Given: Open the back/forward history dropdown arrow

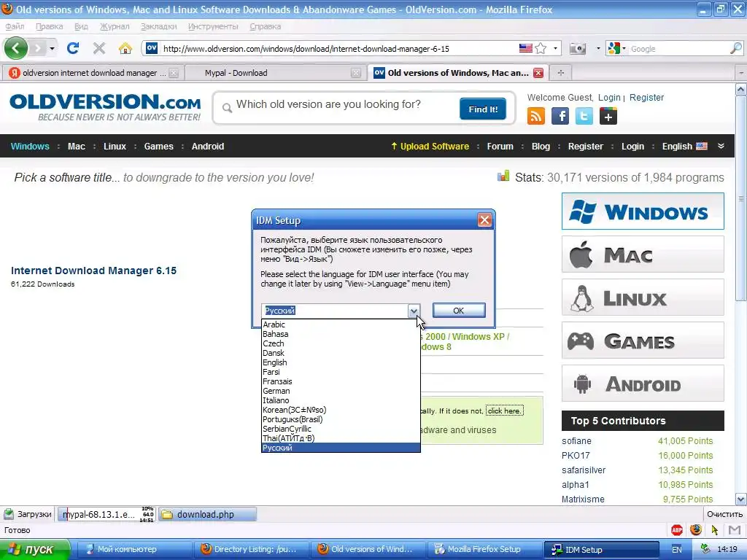Looking at the screenshot, I should [52, 49].
